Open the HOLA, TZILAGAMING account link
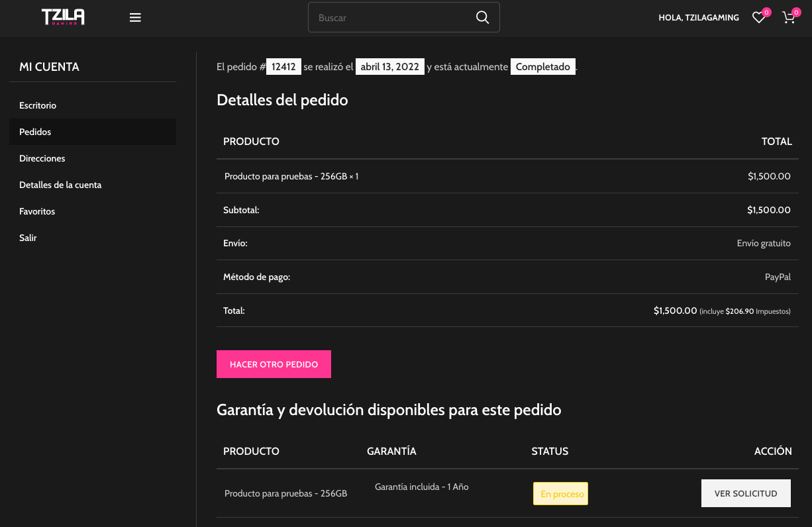 click(698, 18)
